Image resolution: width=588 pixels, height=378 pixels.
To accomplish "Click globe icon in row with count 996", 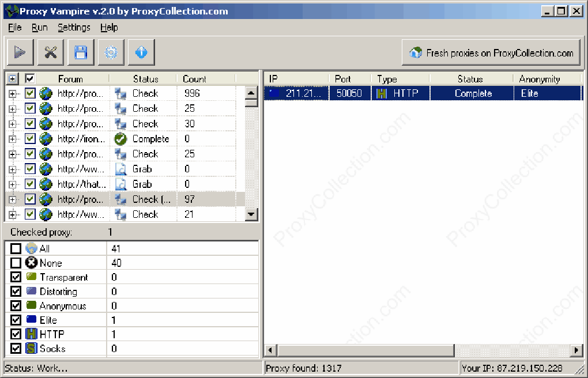I will coord(46,93).
